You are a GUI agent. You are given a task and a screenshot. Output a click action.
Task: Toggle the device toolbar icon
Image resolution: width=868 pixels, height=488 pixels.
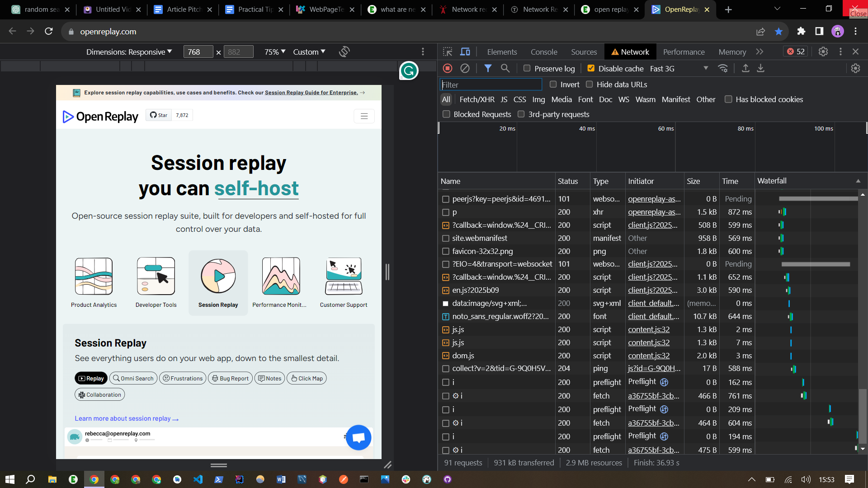tap(465, 52)
